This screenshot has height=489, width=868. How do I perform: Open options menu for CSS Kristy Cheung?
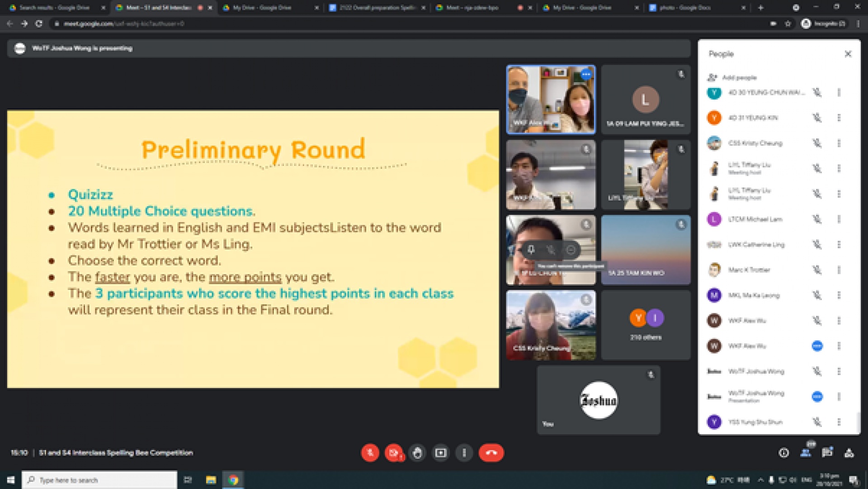[839, 143]
